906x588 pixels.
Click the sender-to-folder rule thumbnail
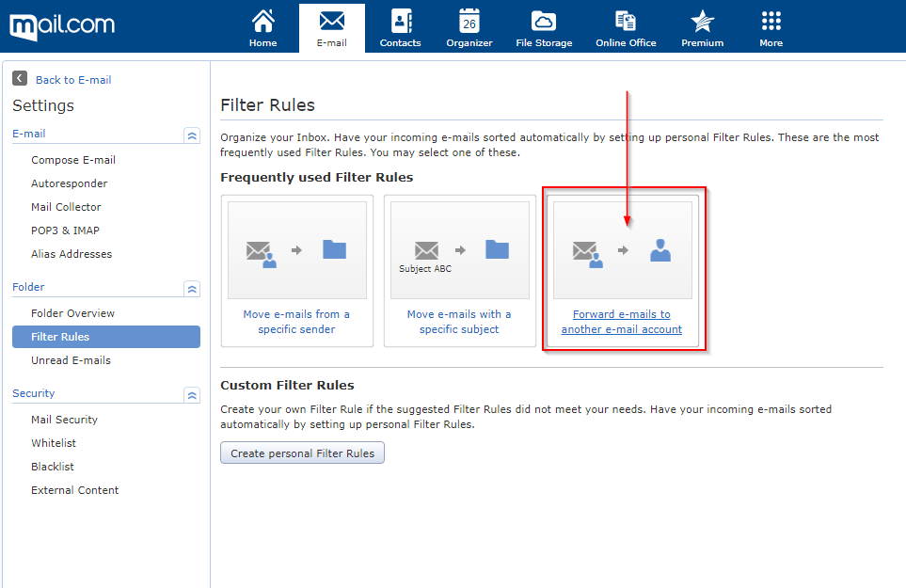[297, 250]
